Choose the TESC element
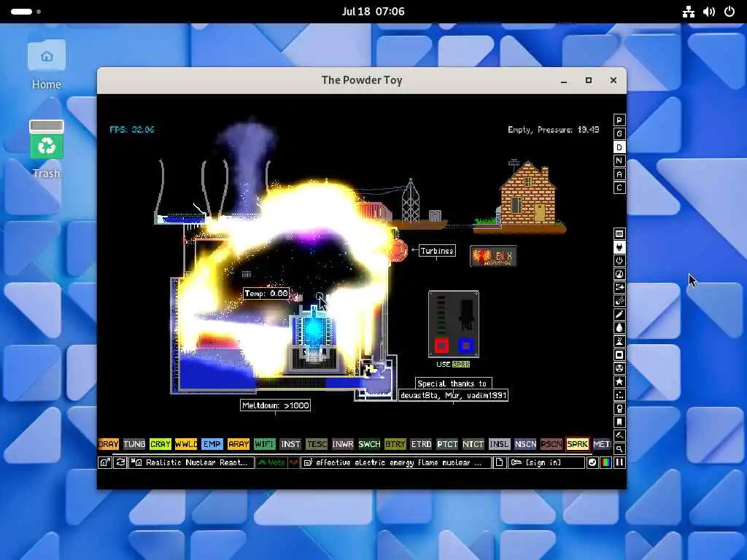The width and height of the screenshot is (747, 560). (317, 444)
